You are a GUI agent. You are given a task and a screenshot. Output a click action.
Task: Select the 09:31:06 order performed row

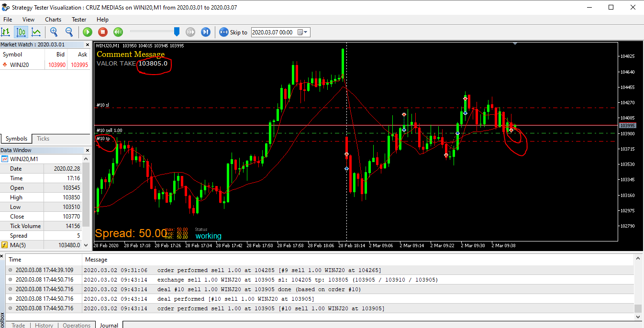click(x=321, y=270)
